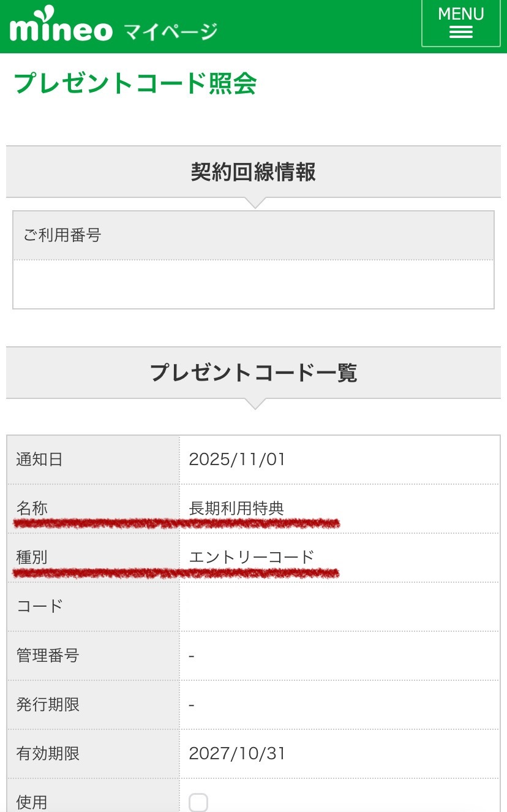Collapse the 契約回線情報 section header
Image resolution: width=507 pixels, height=812 pixels.
pos(254,172)
